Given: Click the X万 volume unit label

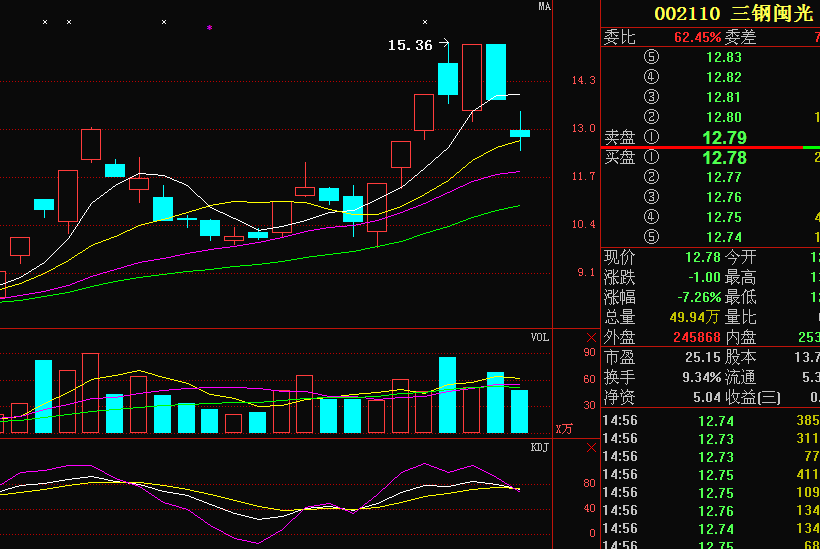Looking at the screenshot, I should click(564, 428).
